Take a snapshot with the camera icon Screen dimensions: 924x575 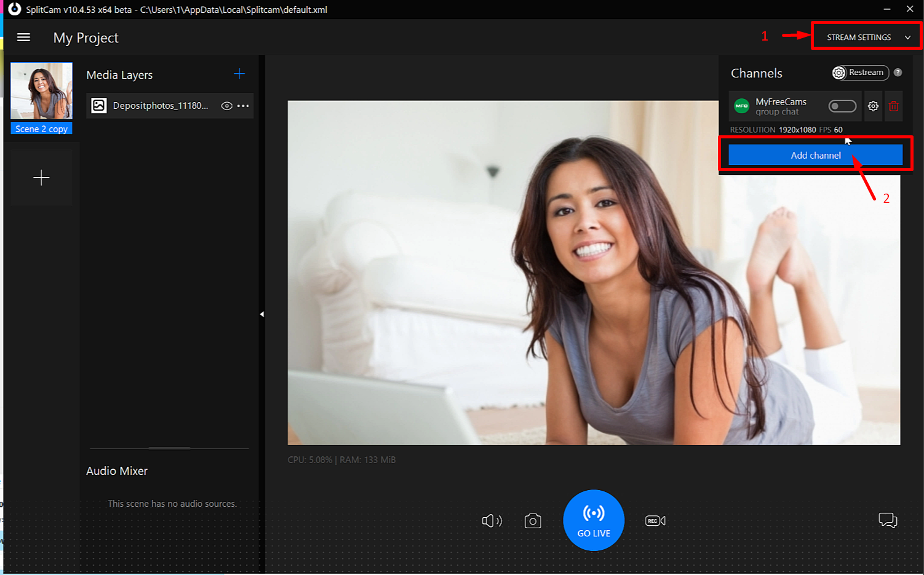(533, 521)
